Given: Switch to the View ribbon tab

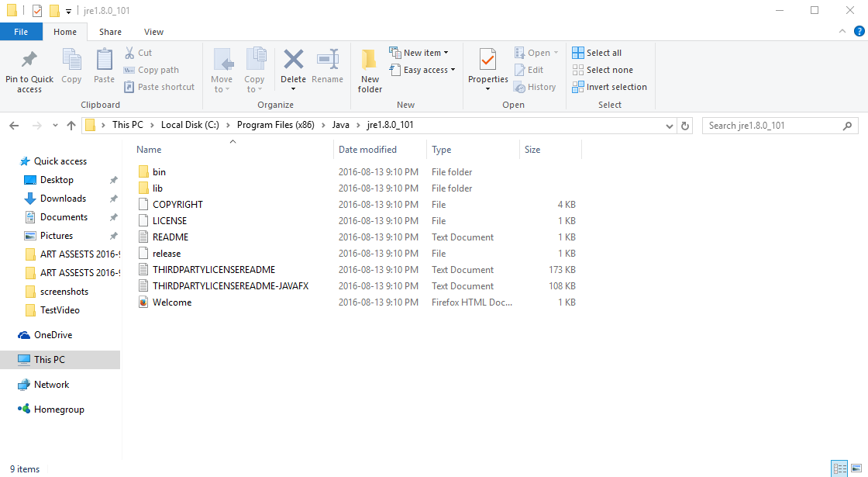Looking at the screenshot, I should 153,32.
